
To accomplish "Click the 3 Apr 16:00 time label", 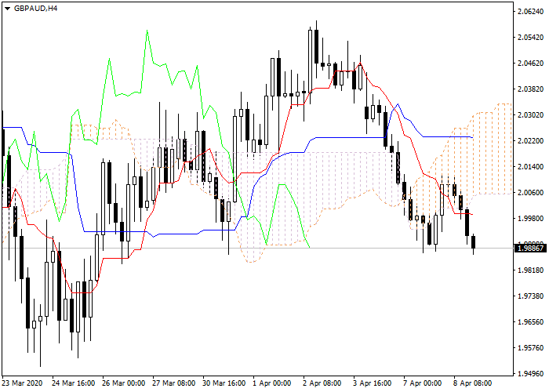I will [x=373, y=383].
